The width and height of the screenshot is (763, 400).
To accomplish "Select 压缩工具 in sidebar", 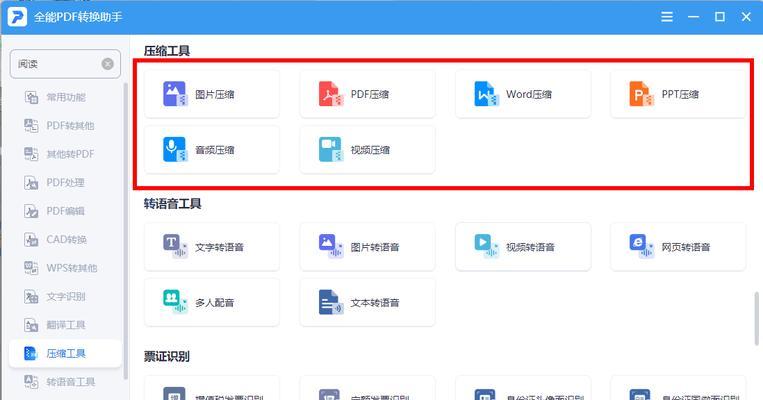I will (65, 353).
